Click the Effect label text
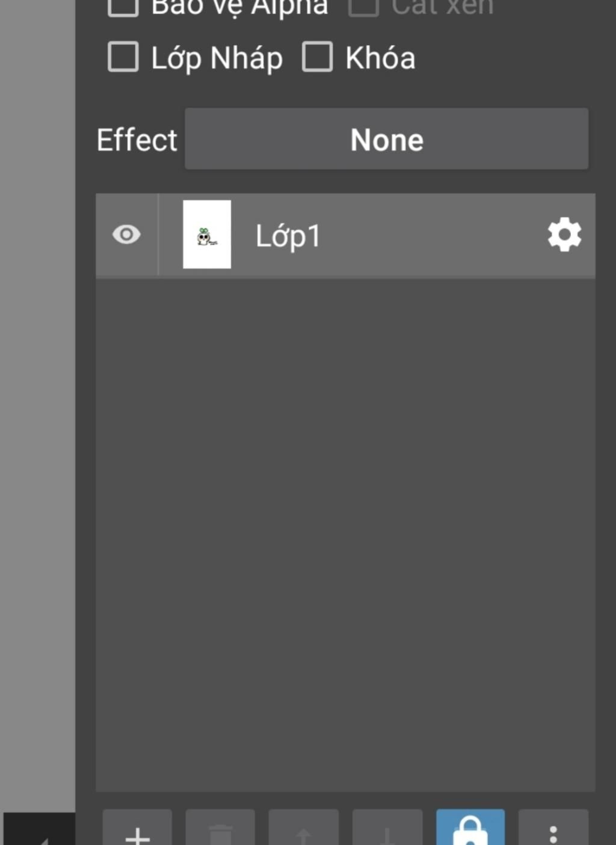Image resolution: width=616 pixels, height=845 pixels. point(137,140)
